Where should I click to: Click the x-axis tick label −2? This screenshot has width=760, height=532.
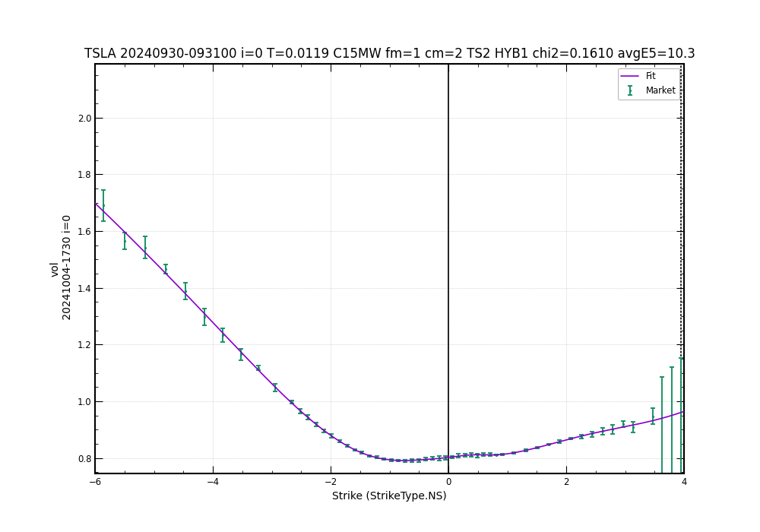click(x=331, y=482)
